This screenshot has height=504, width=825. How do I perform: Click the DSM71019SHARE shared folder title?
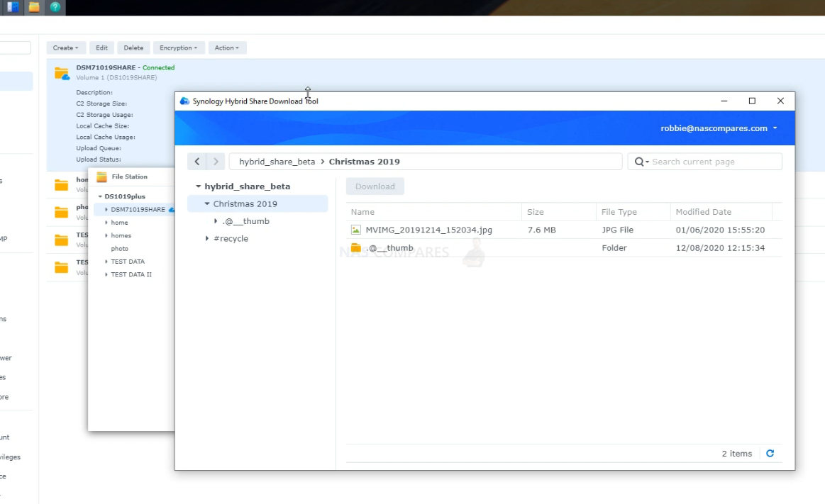106,68
